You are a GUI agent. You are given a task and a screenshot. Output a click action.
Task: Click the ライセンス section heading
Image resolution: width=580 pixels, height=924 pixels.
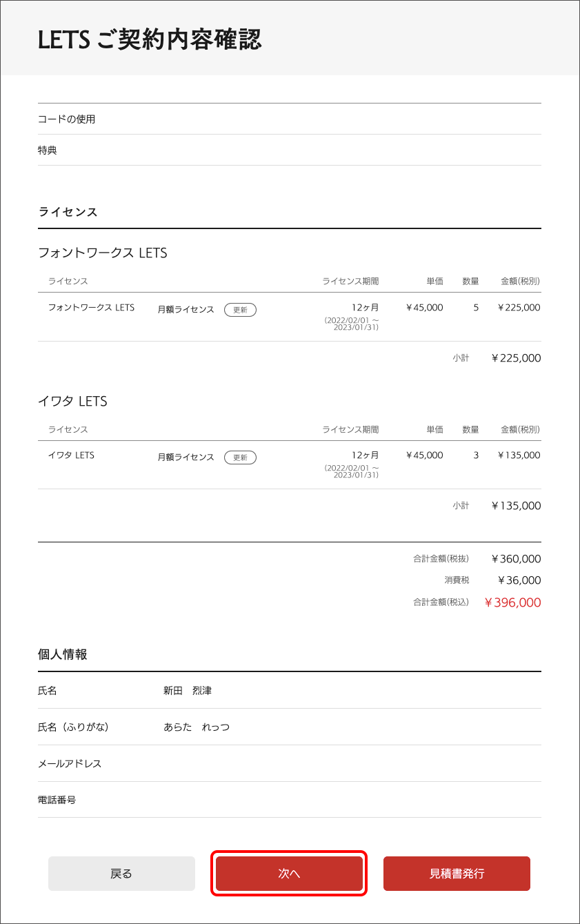click(68, 212)
